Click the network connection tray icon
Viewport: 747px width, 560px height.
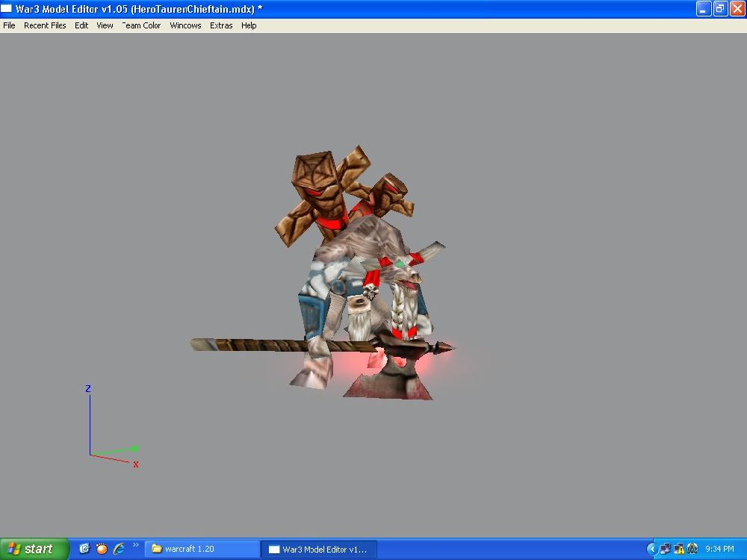click(665, 549)
